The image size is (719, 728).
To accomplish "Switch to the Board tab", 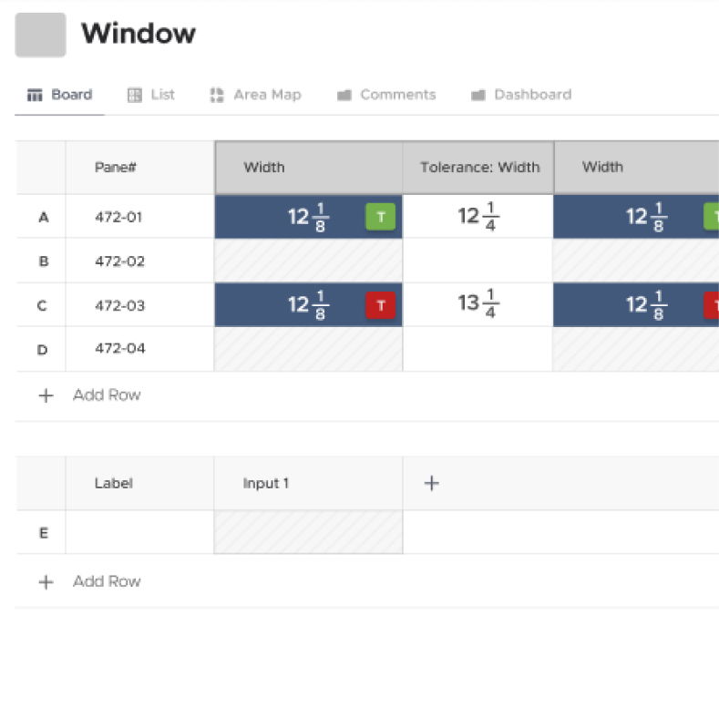I will (60, 95).
